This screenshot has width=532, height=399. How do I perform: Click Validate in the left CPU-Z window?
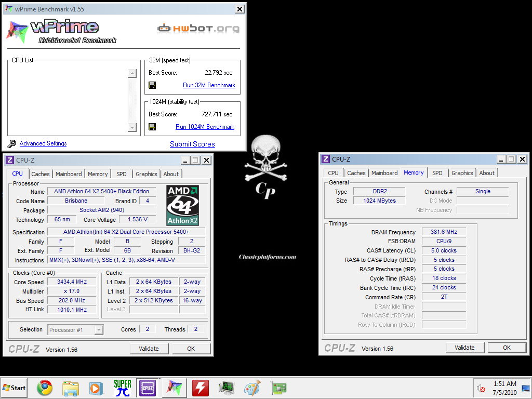[149, 349]
